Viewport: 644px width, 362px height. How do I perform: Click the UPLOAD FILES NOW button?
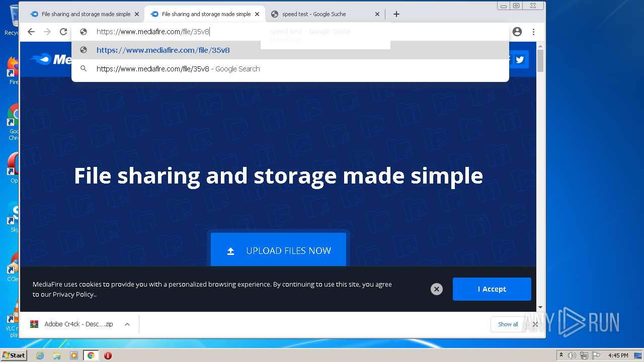(x=278, y=250)
